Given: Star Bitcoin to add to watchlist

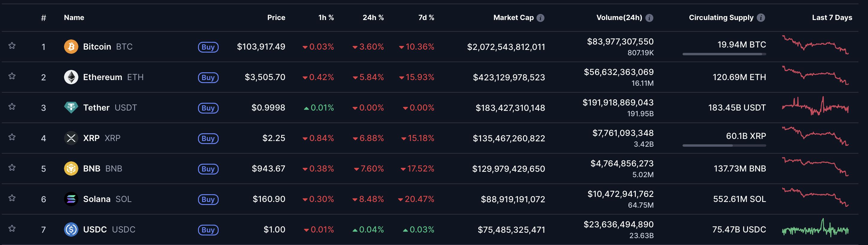Looking at the screenshot, I should (x=12, y=45).
